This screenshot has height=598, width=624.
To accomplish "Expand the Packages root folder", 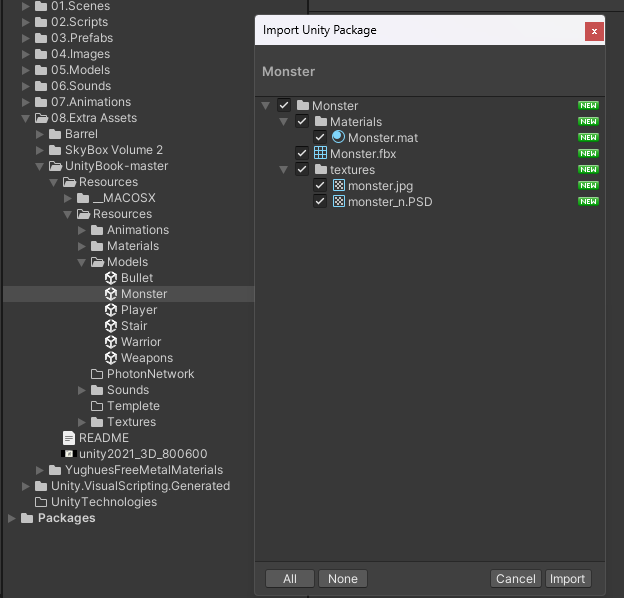I will 12,518.
